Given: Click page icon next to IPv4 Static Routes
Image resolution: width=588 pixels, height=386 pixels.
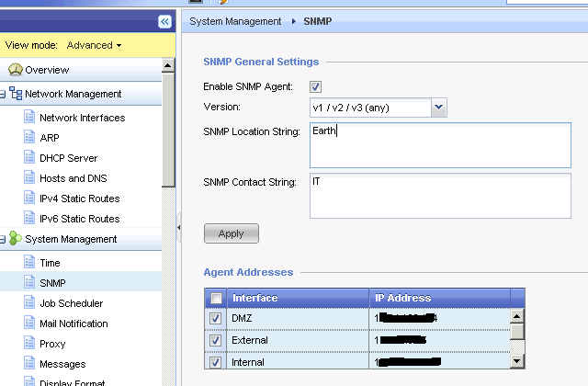Looking at the screenshot, I should tap(29, 199).
